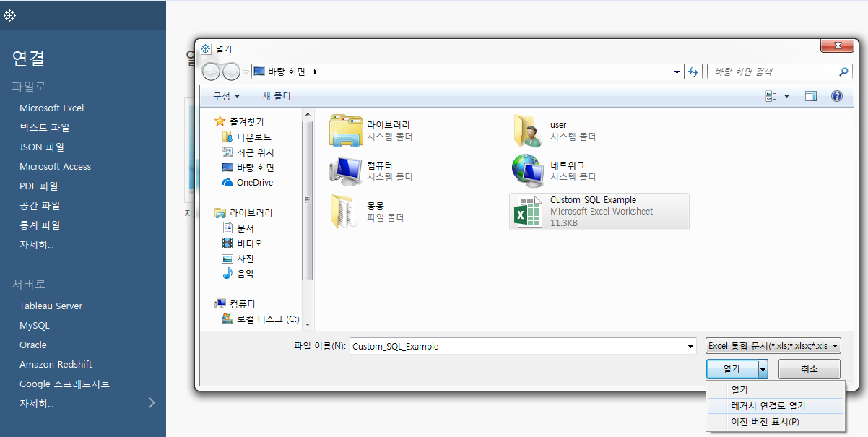Click the 열기 button's dropdown arrow
Viewport: 868px width, 437px height.
click(763, 369)
